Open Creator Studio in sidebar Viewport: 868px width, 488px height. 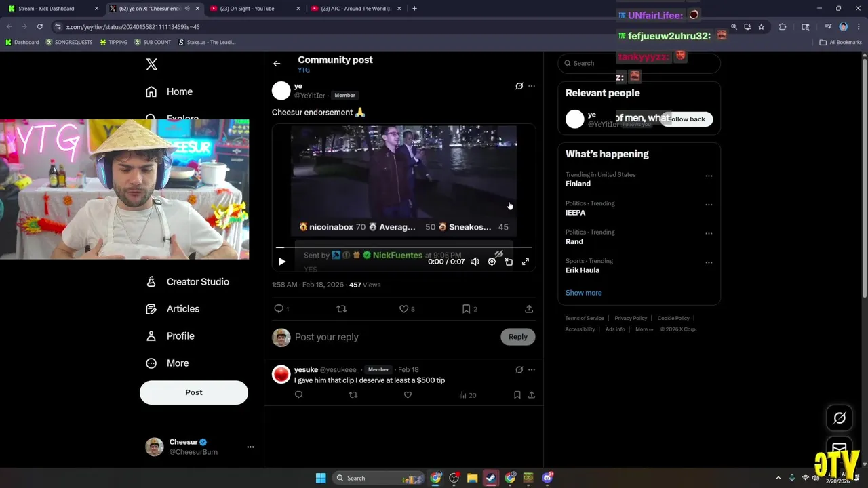pos(188,282)
